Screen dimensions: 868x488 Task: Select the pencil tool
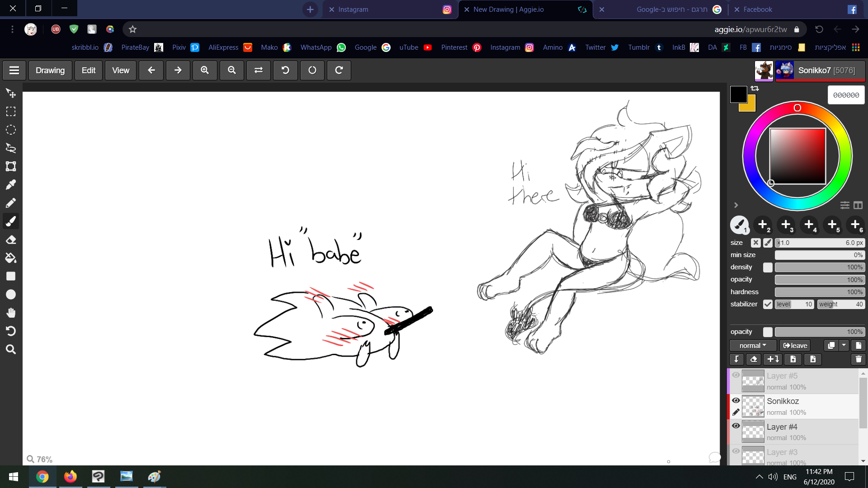coord(11,203)
